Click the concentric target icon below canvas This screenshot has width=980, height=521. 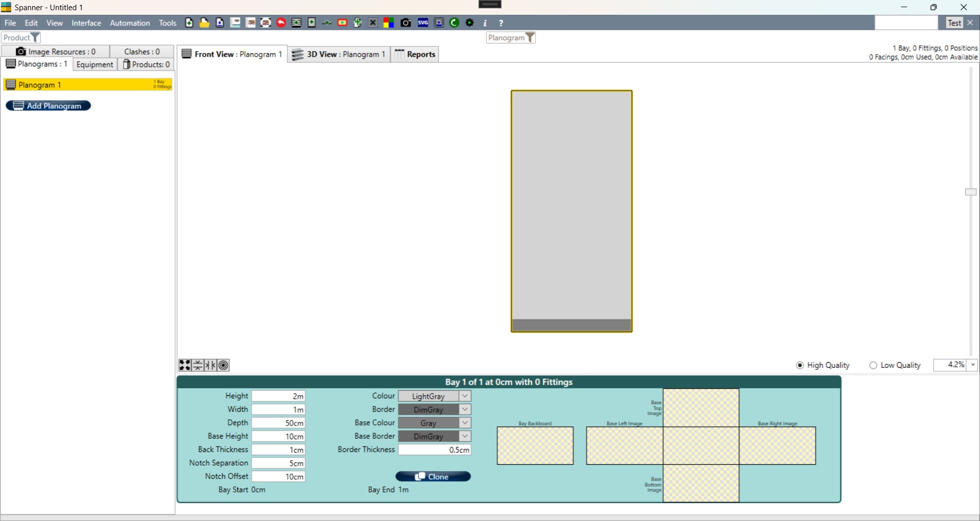click(x=224, y=365)
